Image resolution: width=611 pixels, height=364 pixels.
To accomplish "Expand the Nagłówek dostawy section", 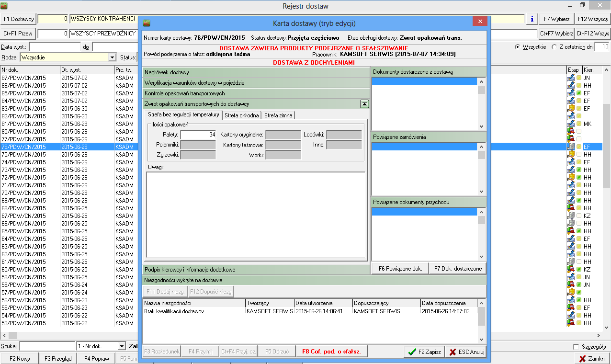I will (x=256, y=72).
